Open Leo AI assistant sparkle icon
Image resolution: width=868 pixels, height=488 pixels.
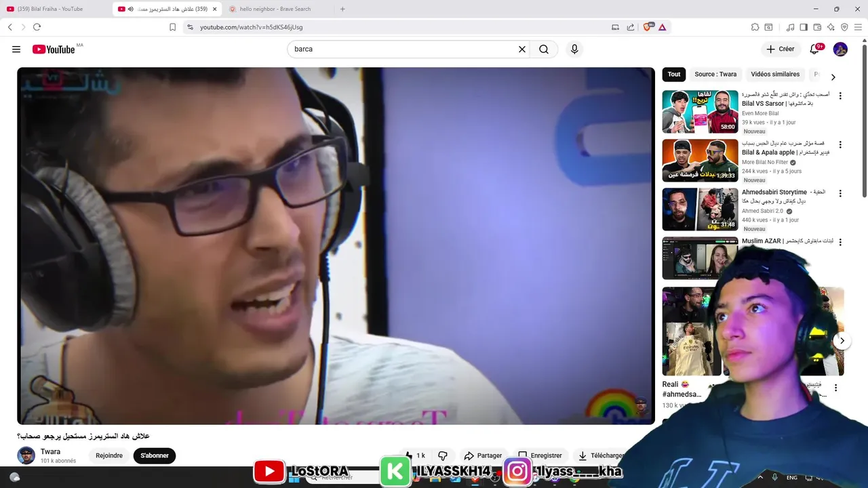pos(831,27)
